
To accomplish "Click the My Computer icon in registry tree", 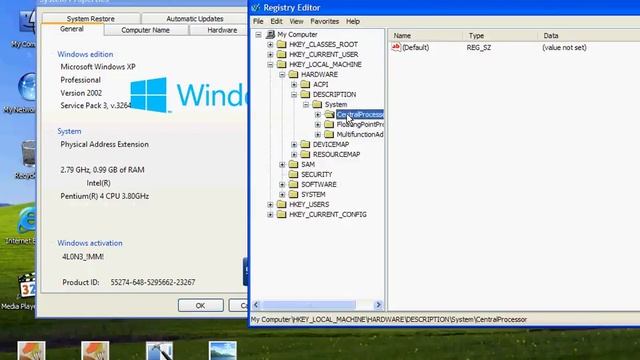I will coord(270,34).
